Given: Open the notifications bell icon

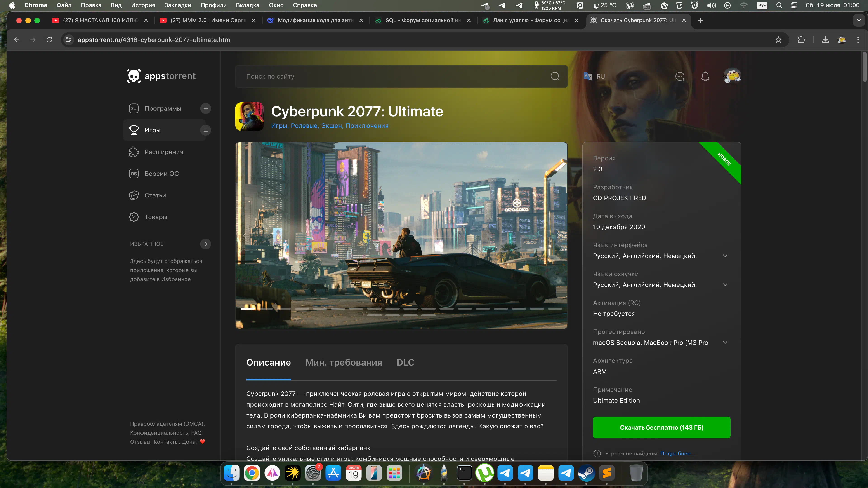Looking at the screenshot, I should tap(705, 76).
